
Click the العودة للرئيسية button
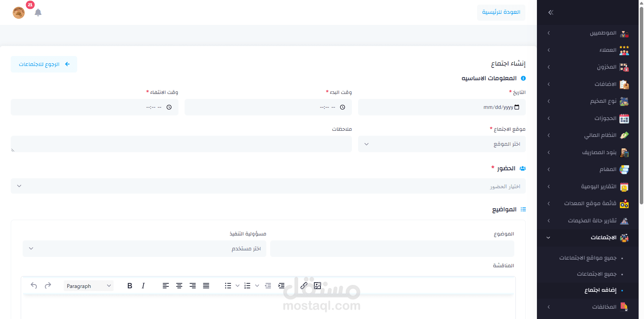(501, 12)
